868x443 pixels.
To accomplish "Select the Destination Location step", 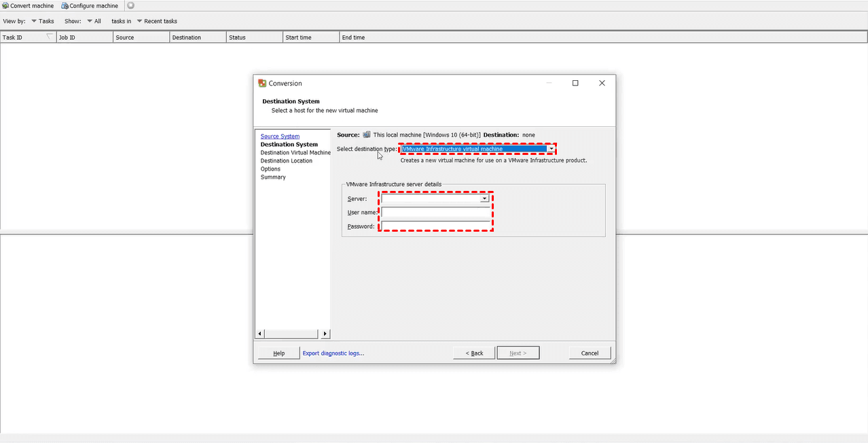I will coord(287,160).
